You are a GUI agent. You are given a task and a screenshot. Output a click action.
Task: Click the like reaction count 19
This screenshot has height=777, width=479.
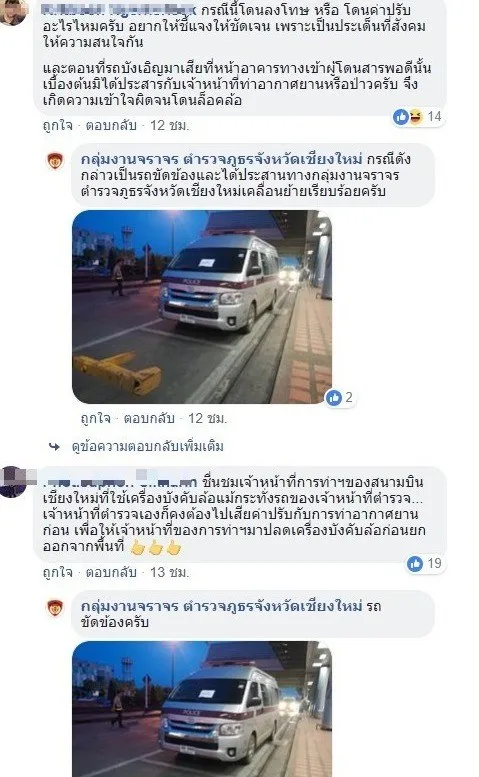pos(425,563)
